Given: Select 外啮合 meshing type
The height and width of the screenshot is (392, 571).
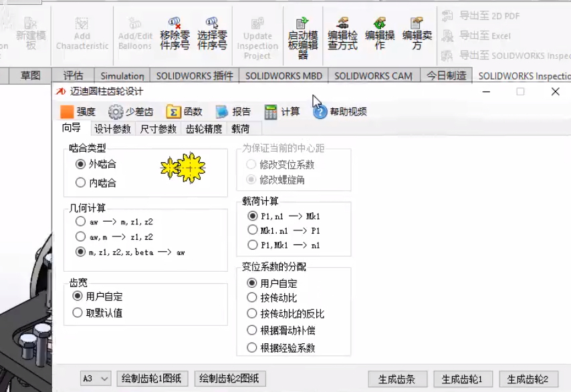Looking at the screenshot, I should 80,164.
